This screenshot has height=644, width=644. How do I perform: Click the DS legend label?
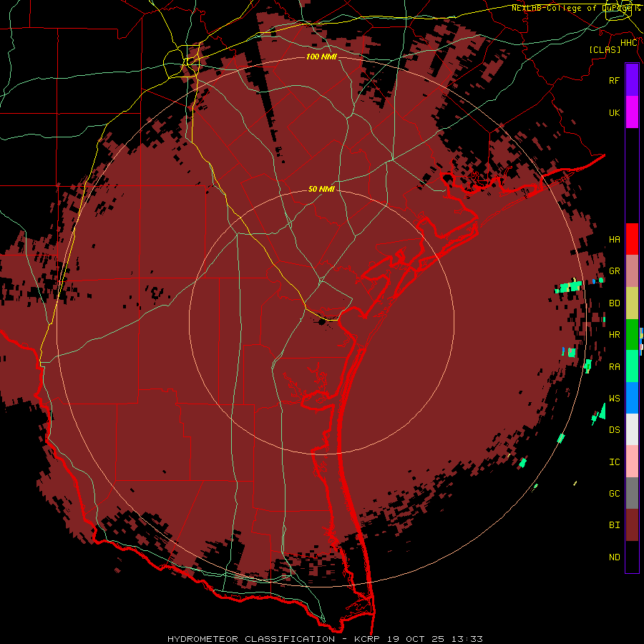click(x=614, y=430)
